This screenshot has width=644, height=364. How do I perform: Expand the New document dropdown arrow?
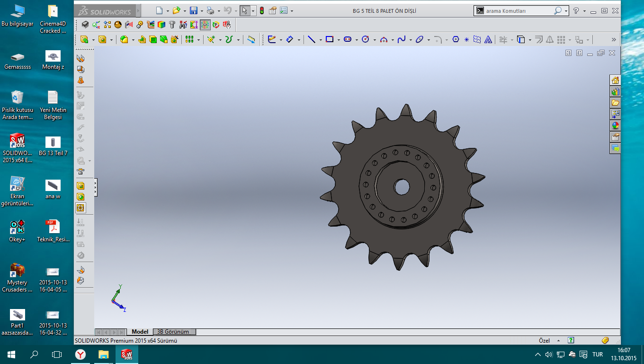tap(167, 11)
